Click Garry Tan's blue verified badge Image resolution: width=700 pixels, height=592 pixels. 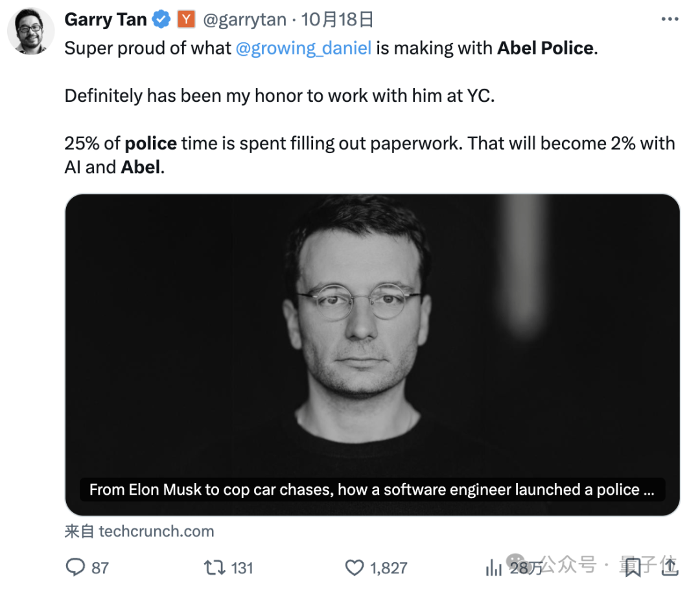point(161,19)
